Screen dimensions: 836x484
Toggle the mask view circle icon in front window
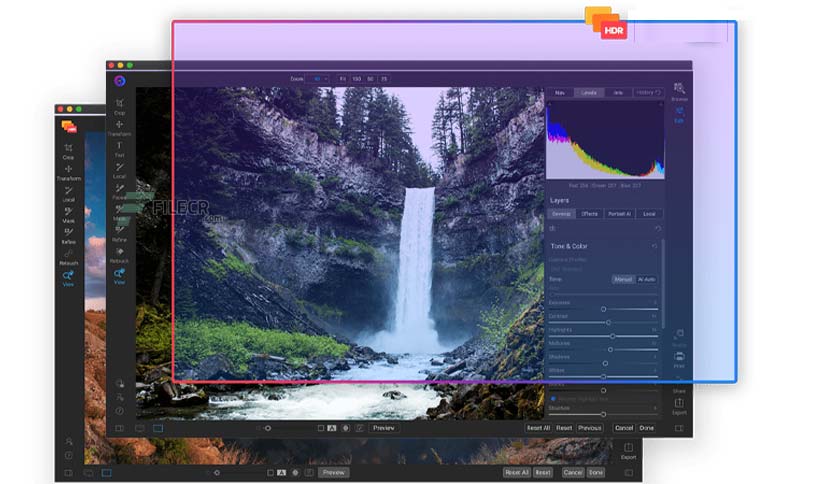(345, 428)
